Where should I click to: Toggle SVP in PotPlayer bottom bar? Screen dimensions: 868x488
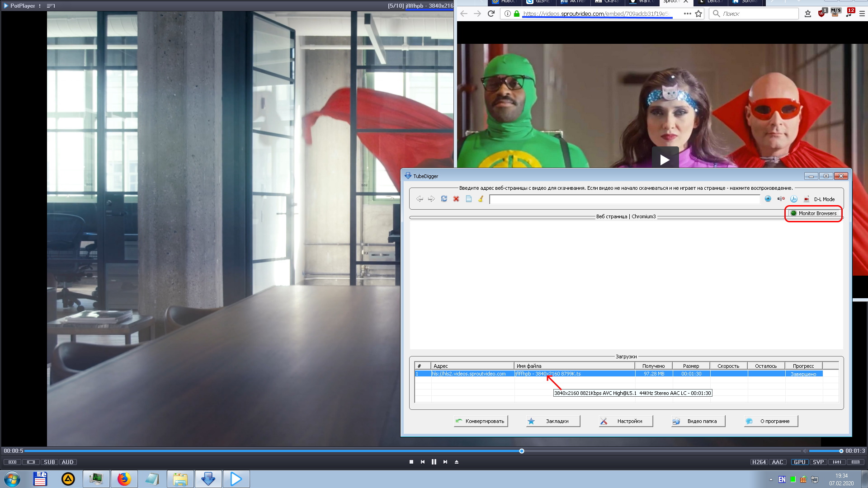[x=818, y=462]
